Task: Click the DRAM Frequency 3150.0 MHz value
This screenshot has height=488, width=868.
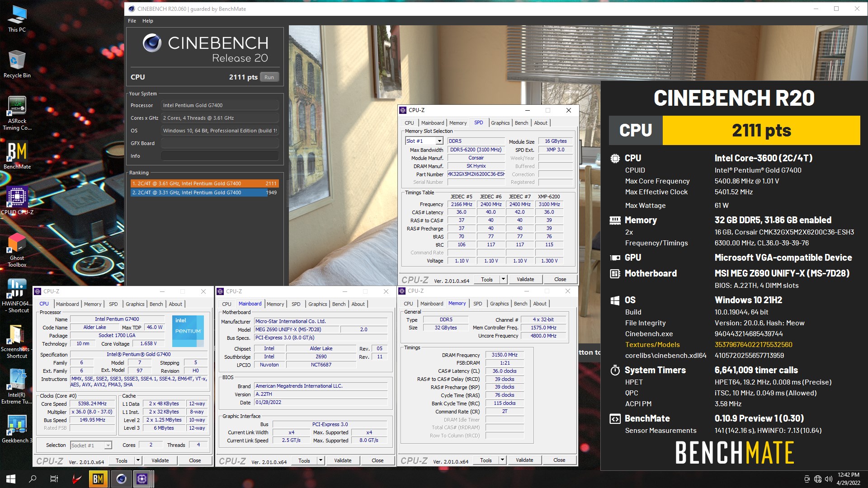Action: pyautogui.click(x=505, y=355)
